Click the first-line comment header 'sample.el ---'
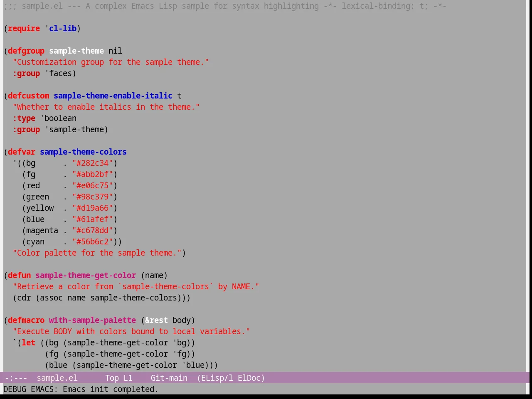Image resolution: width=532 pixels, height=399 pixels. pos(51,6)
